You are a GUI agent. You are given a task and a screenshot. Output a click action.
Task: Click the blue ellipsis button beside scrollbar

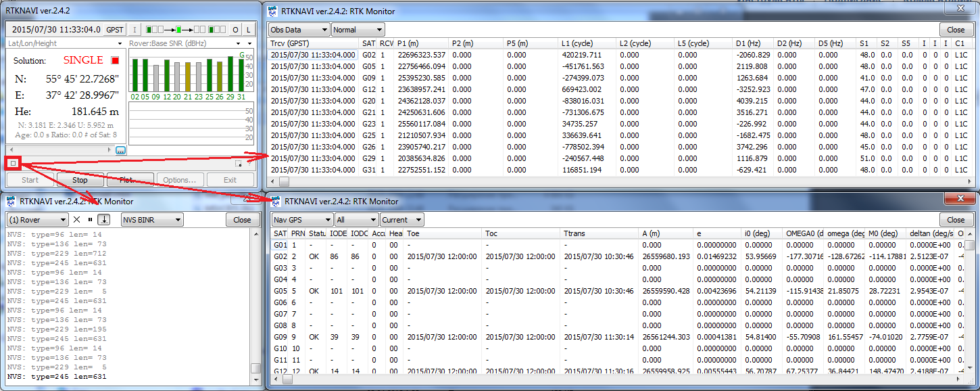[121, 150]
